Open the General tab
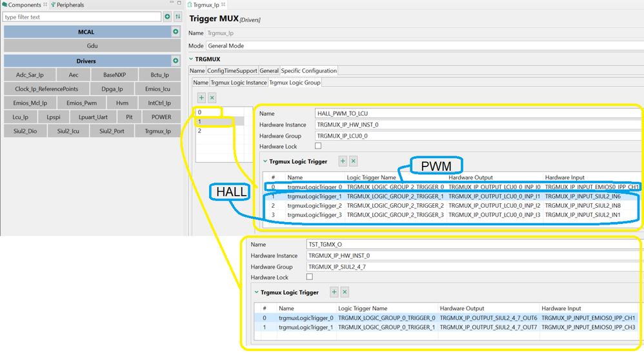This screenshot has height=353, width=644. coord(269,71)
